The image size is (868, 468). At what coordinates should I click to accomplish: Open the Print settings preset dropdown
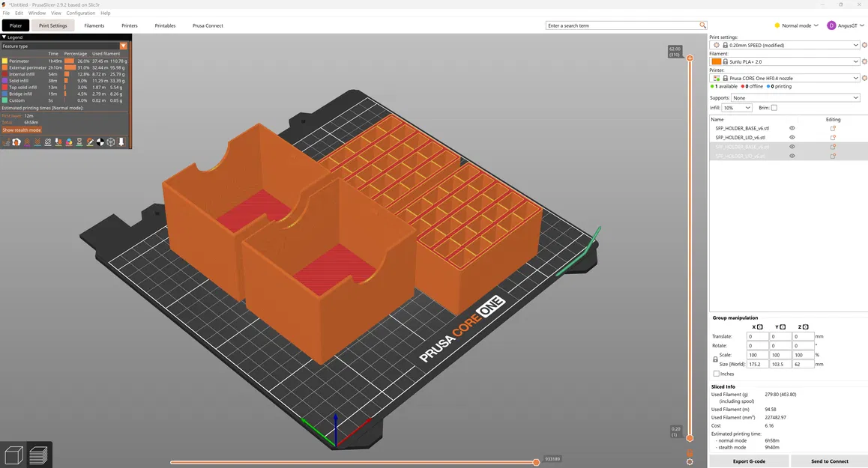pos(785,46)
